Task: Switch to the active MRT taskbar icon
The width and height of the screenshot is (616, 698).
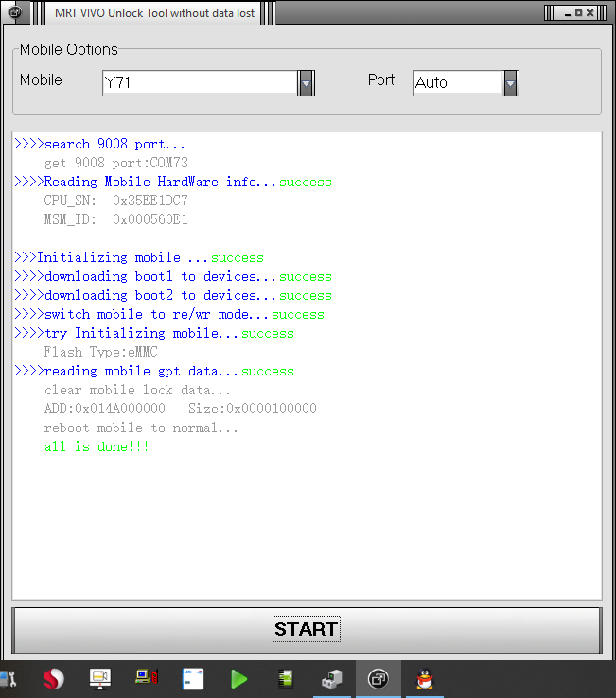Action: tap(378, 679)
